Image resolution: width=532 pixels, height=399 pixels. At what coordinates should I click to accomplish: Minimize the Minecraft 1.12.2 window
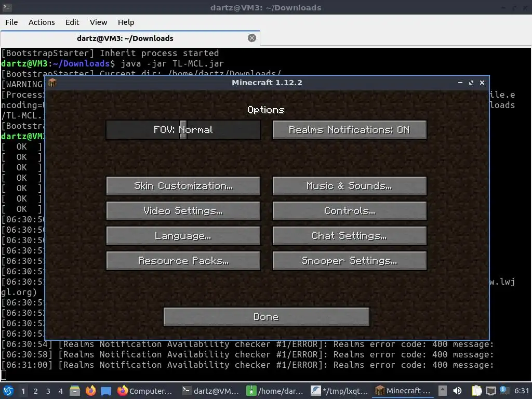click(x=460, y=83)
